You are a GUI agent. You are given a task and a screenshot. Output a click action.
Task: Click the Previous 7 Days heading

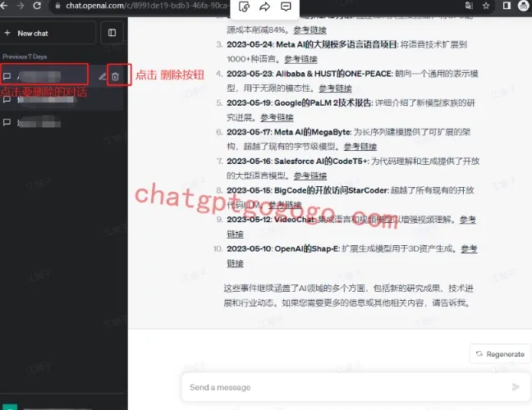click(x=25, y=57)
